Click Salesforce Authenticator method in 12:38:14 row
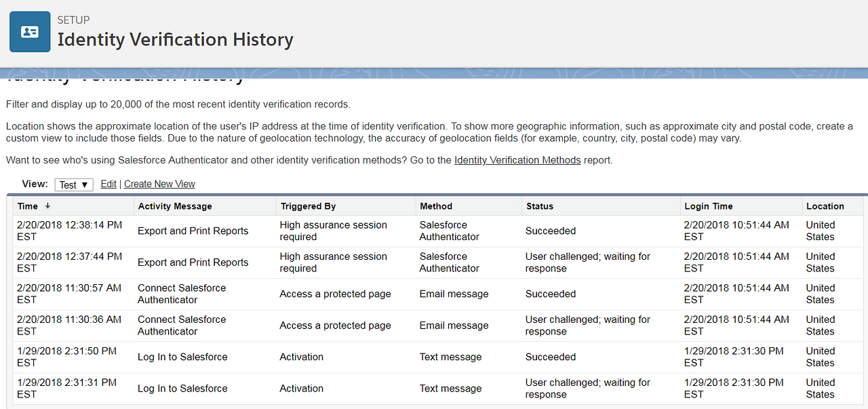 450,231
